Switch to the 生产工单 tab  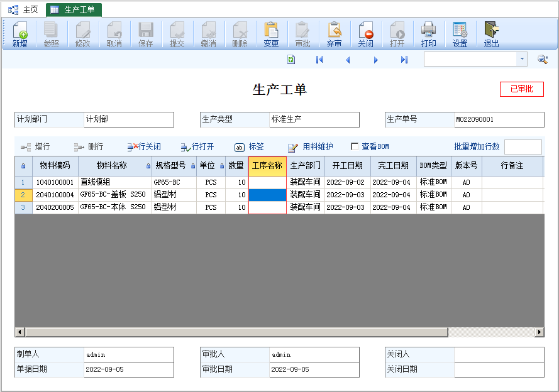[74, 9]
